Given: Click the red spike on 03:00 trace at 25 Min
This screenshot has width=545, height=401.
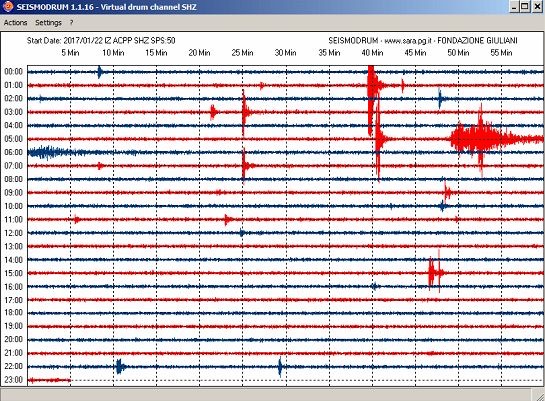Looking at the screenshot, I should coord(245,112).
